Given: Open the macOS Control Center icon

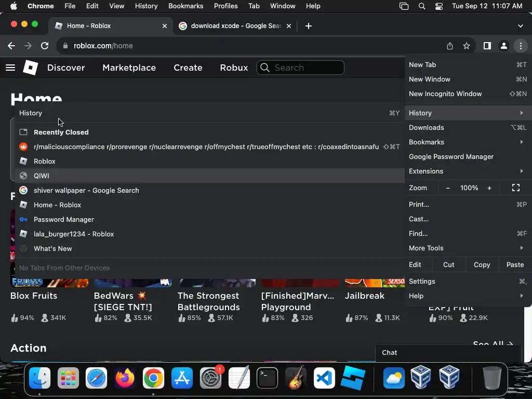Looking at the screenshot, I should (438, 6).
